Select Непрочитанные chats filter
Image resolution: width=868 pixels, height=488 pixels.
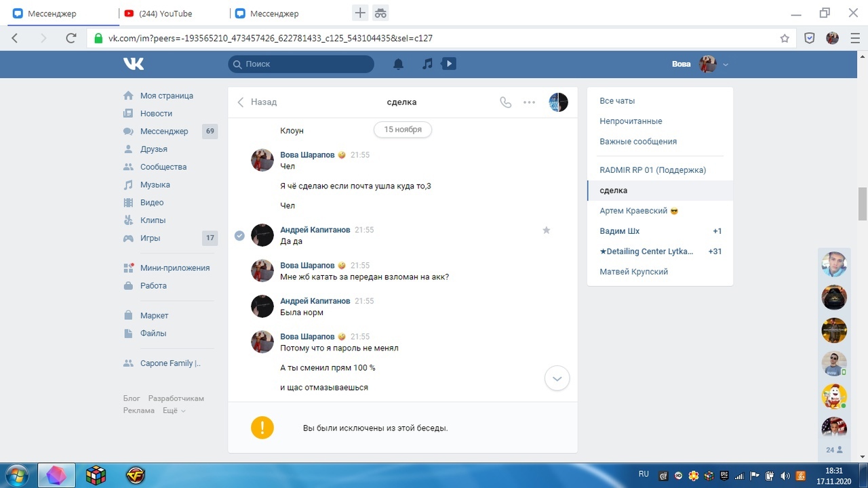point(631,121)
